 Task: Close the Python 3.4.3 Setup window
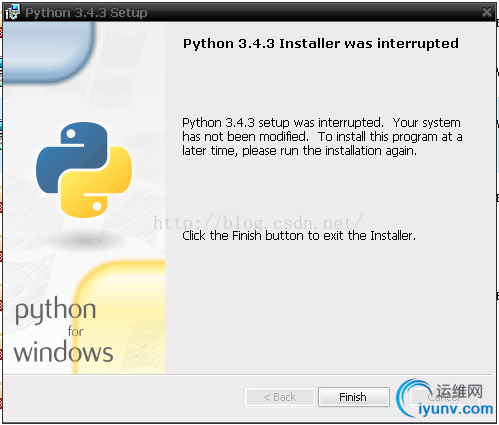tap(487, 12)
